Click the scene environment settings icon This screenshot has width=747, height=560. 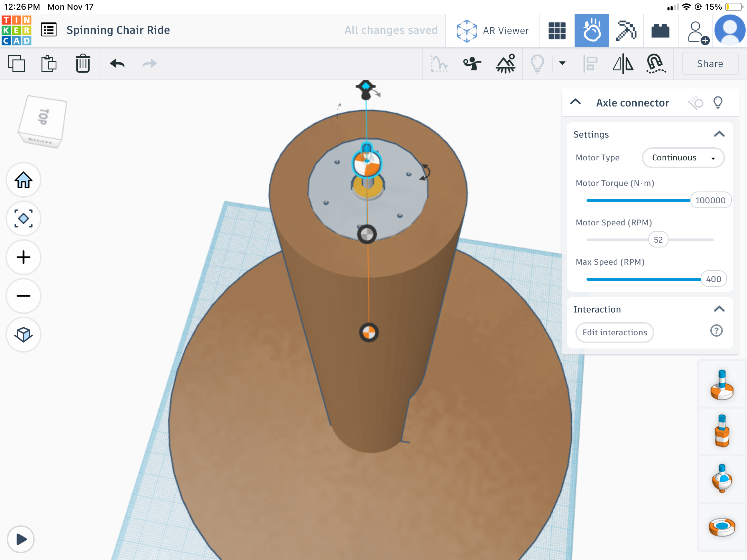coord(506,64)
